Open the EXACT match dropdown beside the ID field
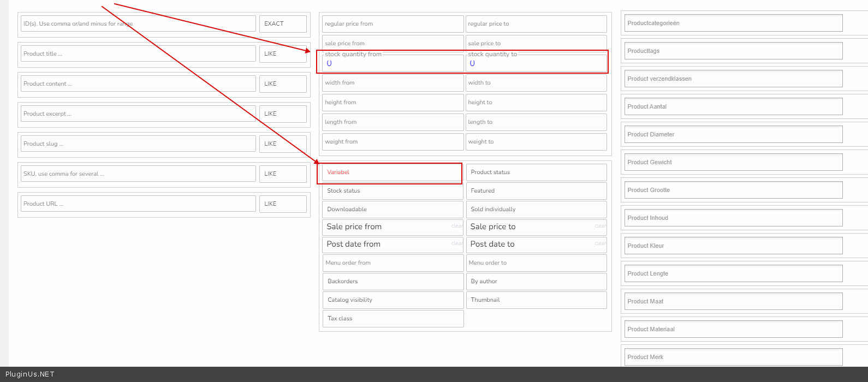The height and width of the screenshot is (382, 868). [x=282, y=24]
